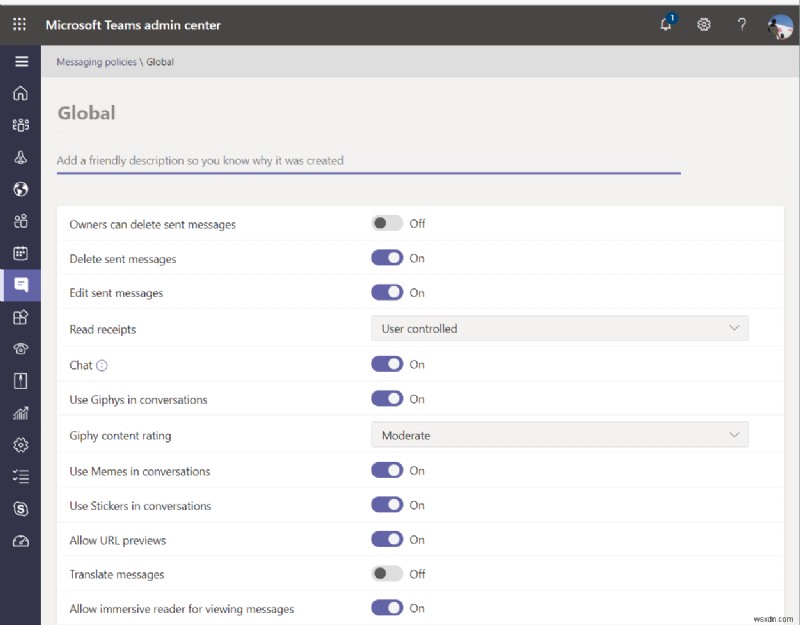
Task: Open the Giphy content rating dropdown
Action: pos(560,434)
